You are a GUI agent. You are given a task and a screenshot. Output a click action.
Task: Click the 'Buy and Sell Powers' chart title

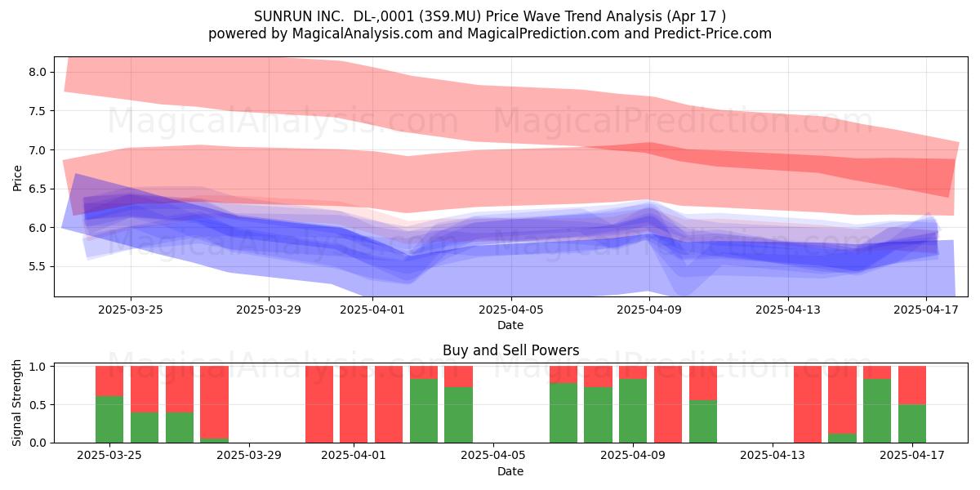coord(511,350)
